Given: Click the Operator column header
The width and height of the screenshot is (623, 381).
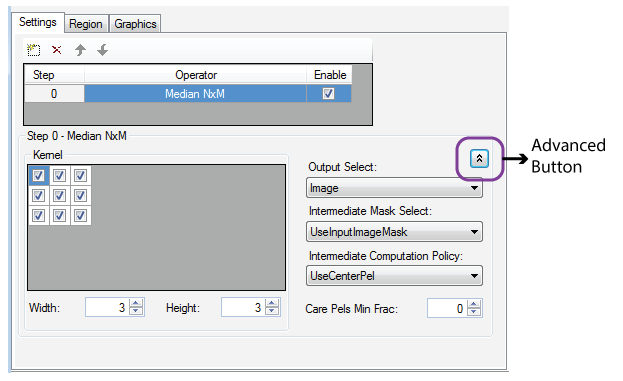Looking at the screenshot, I should (195, 75).
